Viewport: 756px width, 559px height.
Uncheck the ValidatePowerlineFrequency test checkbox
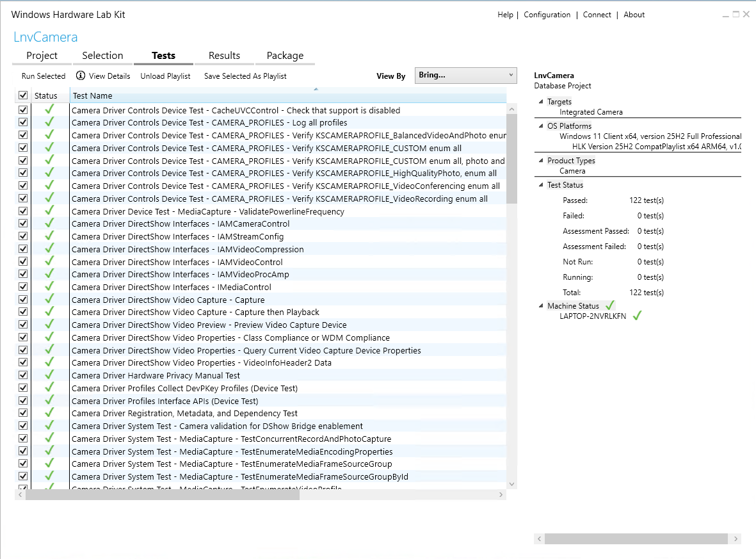tap(22, 211)
